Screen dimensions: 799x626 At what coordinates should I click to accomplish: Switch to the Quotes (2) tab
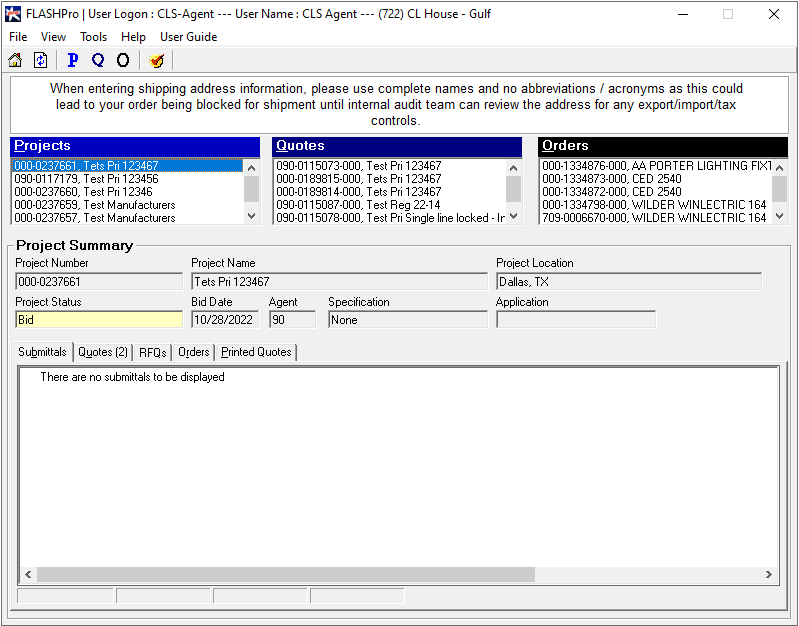coord(103,352)
